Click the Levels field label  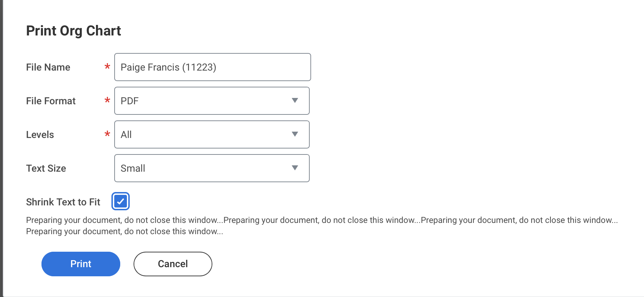(40, 135)
